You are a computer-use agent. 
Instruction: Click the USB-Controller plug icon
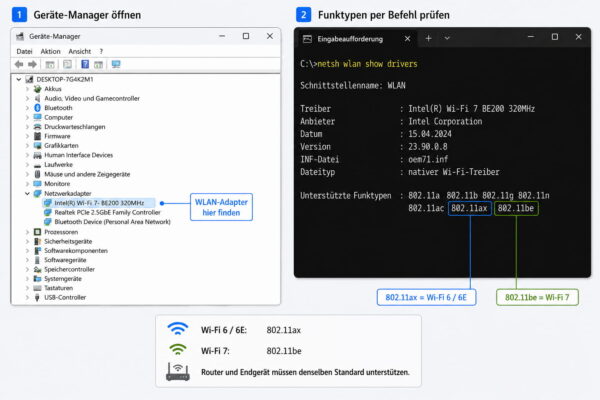37,297
